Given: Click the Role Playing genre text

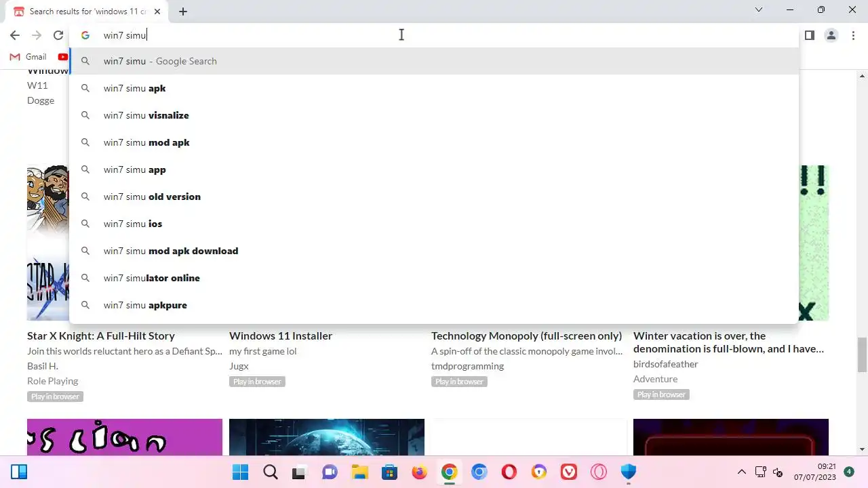Looking at the screenshot, I should (x=52, y=381).
